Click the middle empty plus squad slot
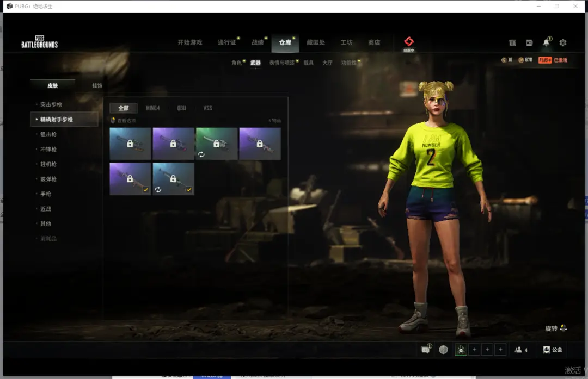 pyautogui.click(x=487, y=350)
